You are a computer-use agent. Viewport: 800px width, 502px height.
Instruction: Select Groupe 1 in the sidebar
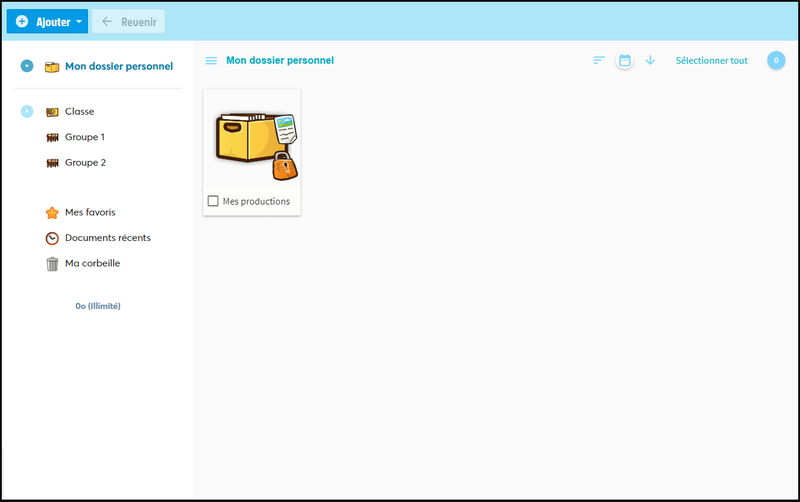[85, 137]
